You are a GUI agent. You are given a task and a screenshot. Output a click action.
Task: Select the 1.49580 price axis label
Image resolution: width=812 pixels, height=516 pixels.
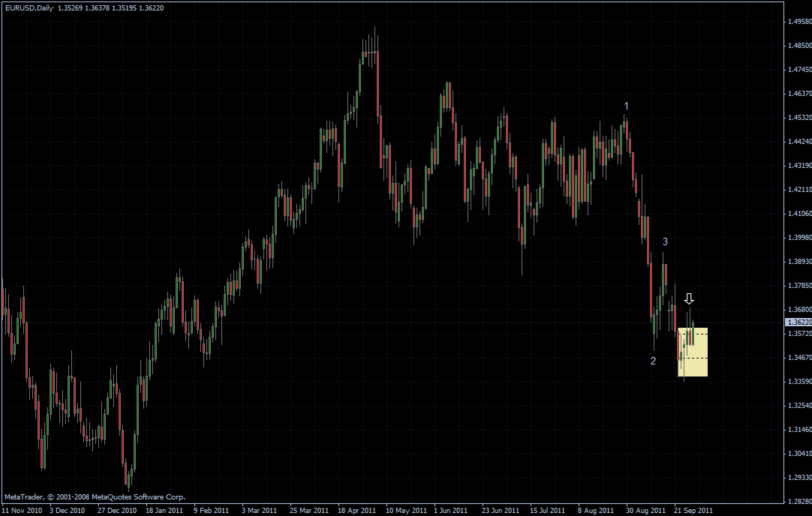[x=799, y=22]
